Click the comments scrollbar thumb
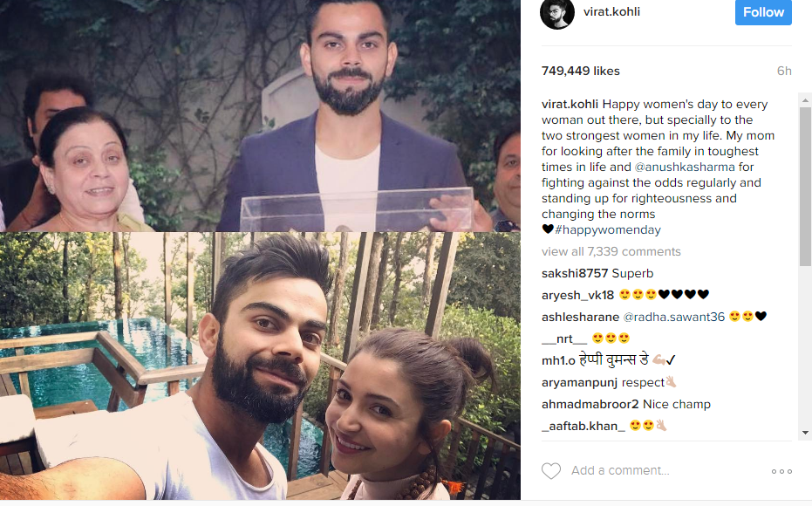Image resolution: width=812 pixels, height=506 pixels. [805, 187]
